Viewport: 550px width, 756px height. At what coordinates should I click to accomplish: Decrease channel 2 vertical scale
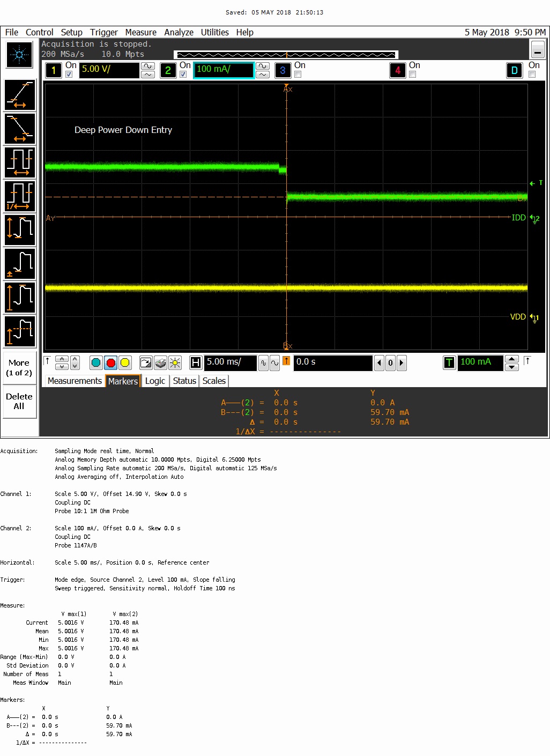click(263, 75)
